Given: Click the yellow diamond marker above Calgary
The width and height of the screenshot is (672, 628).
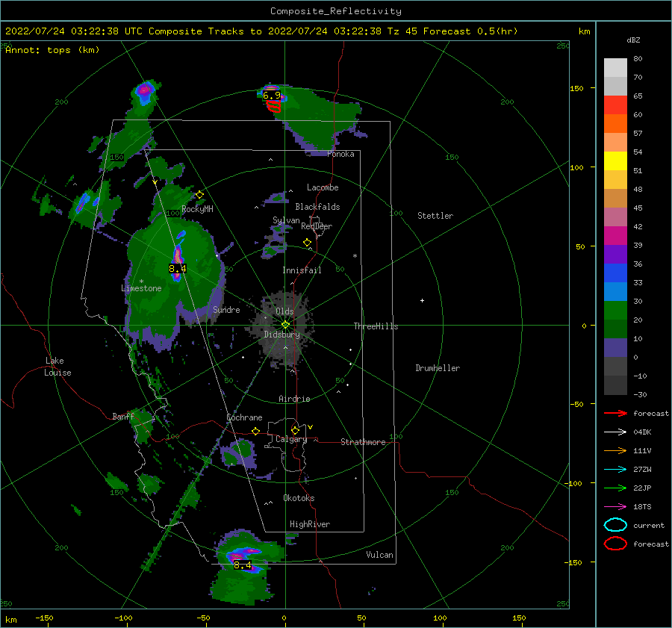Looking at the screenshot, I should pos(295,430).
